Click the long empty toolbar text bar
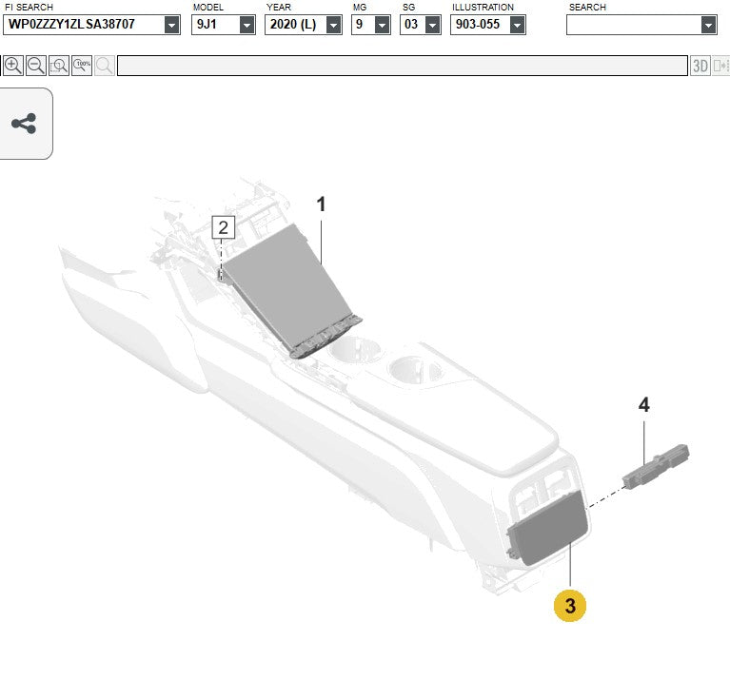Viewport: 730px width, 700px height. click(403, 66)
